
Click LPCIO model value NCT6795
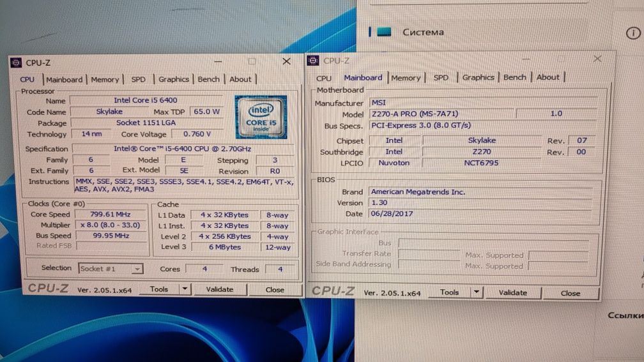coord(481,163)
